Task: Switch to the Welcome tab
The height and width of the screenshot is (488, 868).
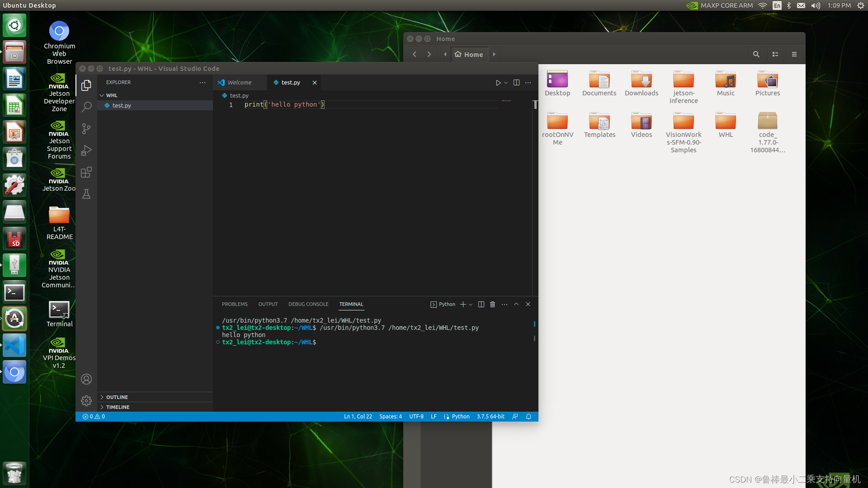Action: click(x=239, y=82)
